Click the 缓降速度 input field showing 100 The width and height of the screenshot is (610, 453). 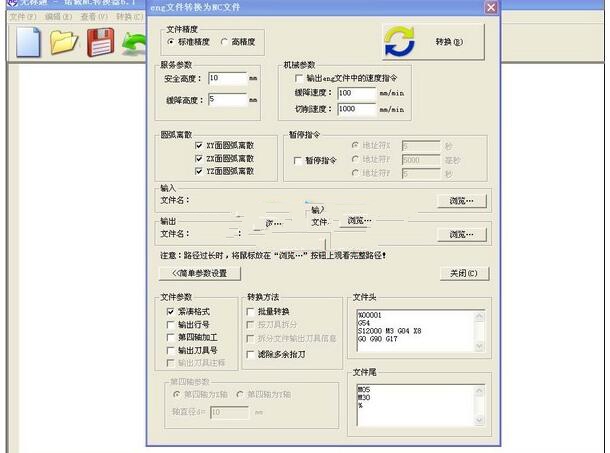coord(357,93)
